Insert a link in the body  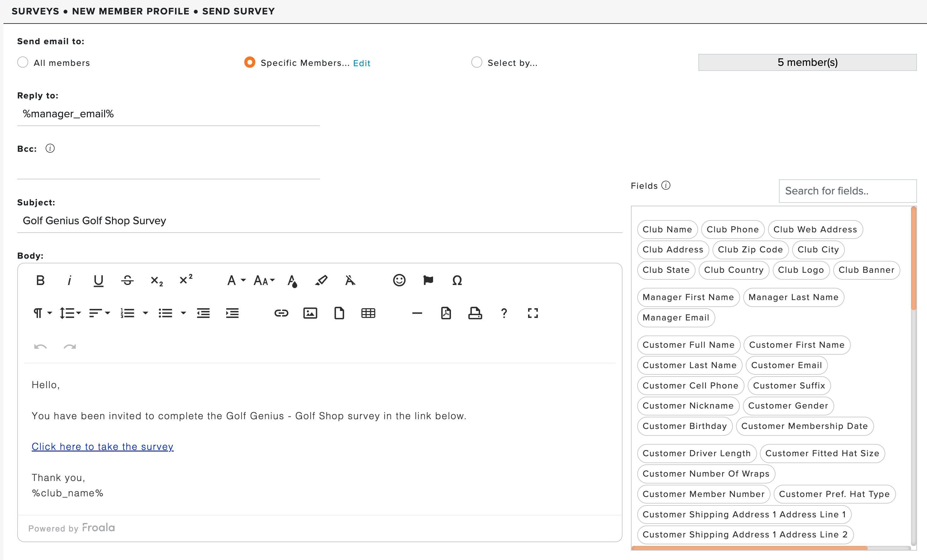281,313
